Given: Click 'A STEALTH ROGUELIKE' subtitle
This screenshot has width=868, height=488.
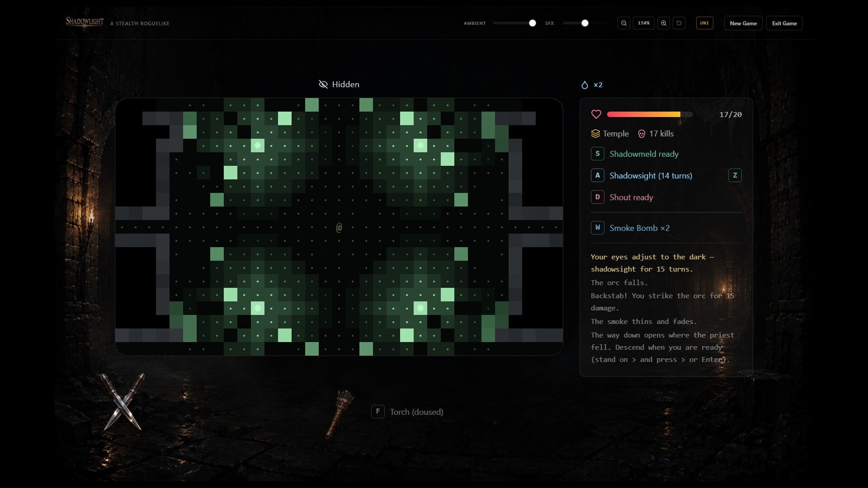Looking at the screenshot, I should [x=140, y=23].
